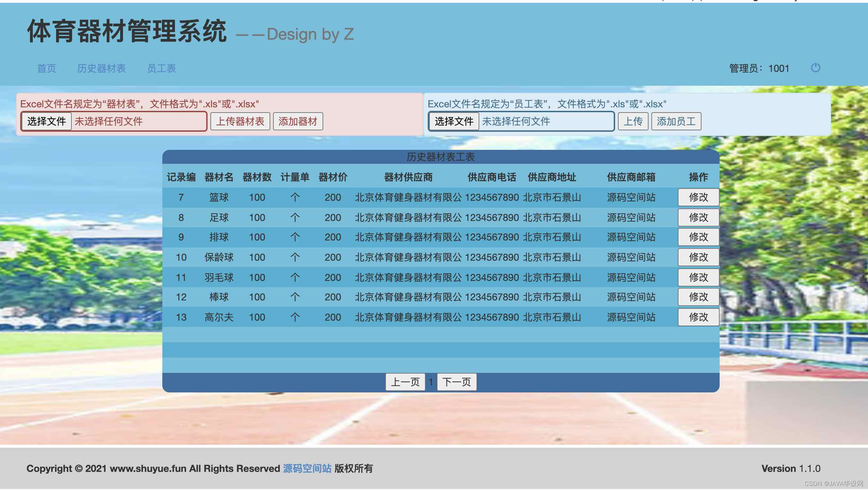Click the power logout icon
The width and height of the screenshot is (868, 490).
tap(815, 68)
